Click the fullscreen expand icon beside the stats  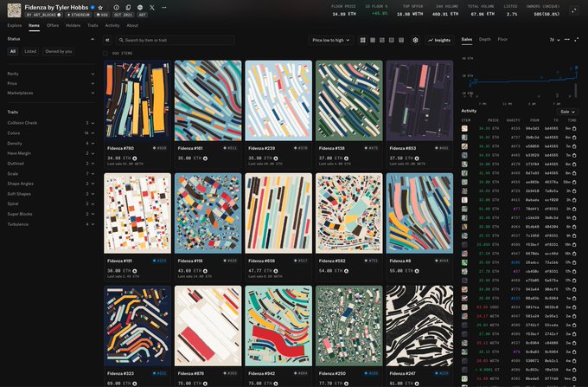574,11
